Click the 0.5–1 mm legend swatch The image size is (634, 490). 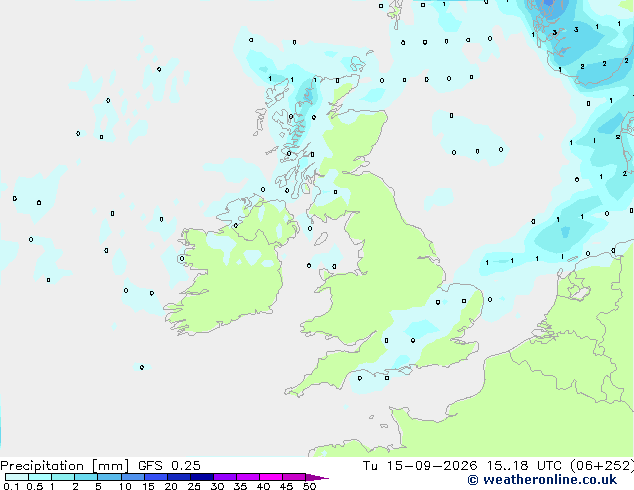(x=40, y=477)
